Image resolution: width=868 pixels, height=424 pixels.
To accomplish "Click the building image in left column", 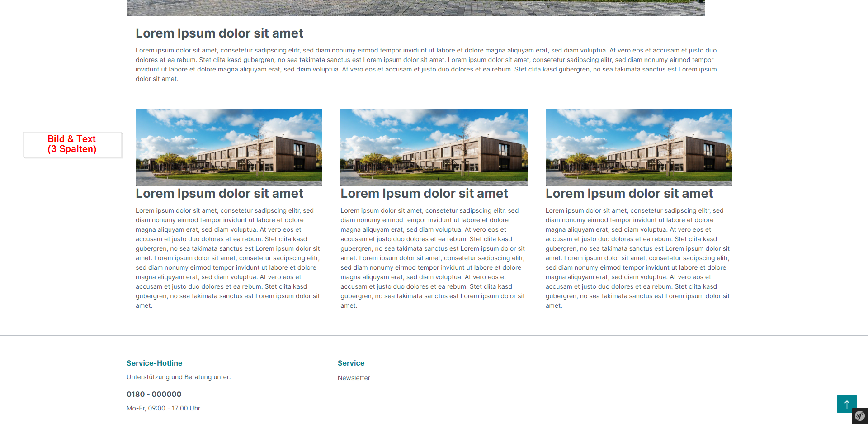I will coord(229,147).
